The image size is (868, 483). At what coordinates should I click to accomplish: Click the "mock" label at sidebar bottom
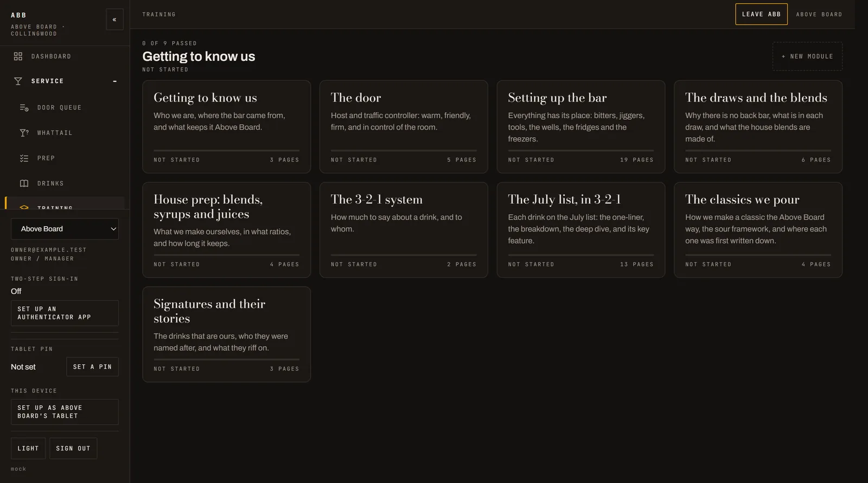(18, 469)
